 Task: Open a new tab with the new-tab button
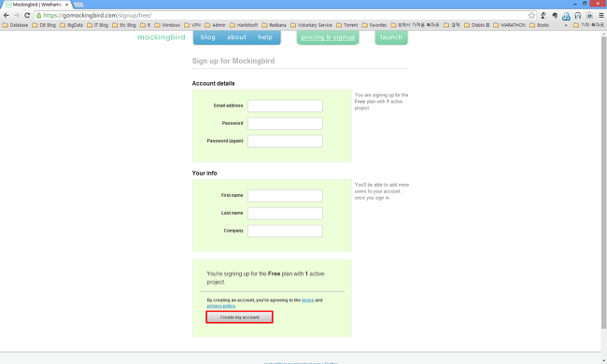[x=78, y=5]
